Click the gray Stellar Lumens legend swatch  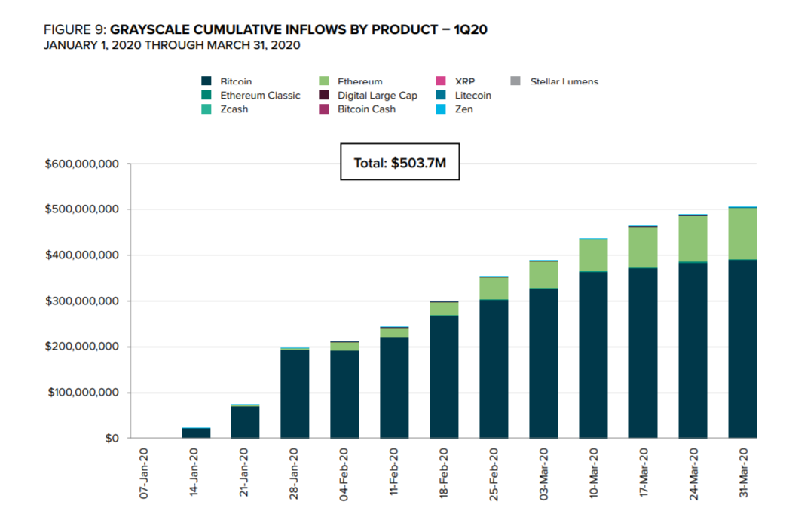tap(515, 81)
